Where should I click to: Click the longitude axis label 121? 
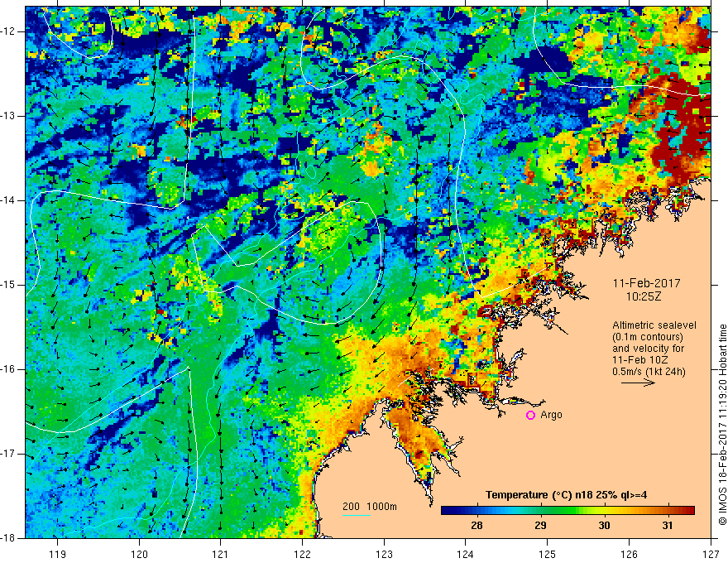click(221, 554)
